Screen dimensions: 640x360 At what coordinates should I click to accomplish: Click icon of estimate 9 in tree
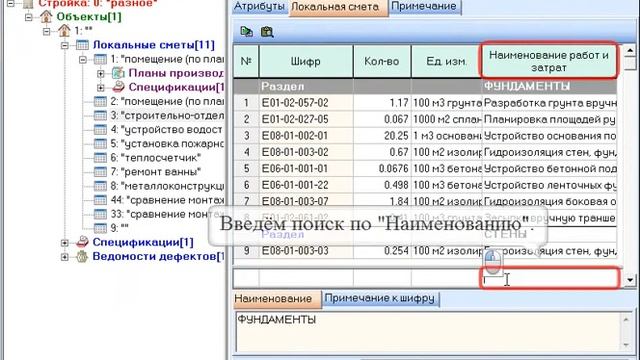tap(100, 228)
